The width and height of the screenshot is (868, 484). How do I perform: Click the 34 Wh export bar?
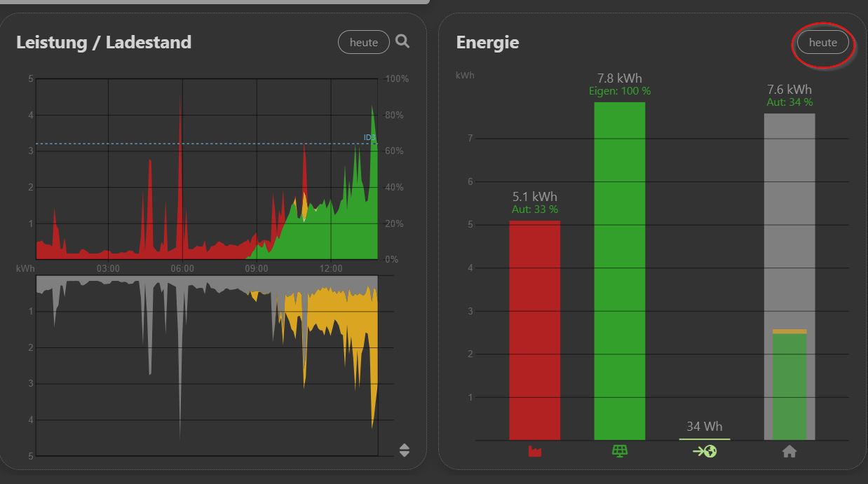pyautogui.click(x=705, y=439)
